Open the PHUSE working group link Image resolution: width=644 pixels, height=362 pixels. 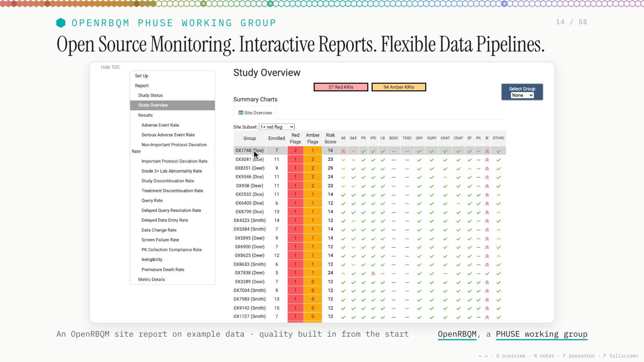[x=542, y=334]
